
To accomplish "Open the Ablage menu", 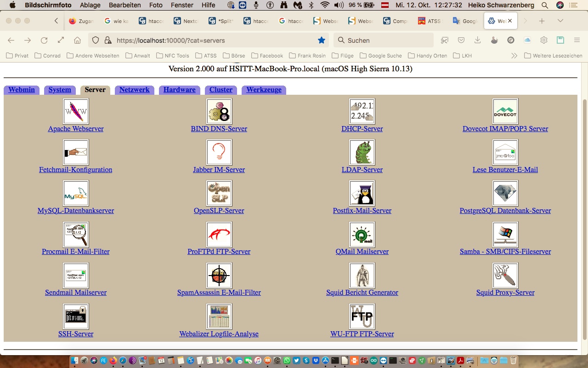I will click(90, 5).
